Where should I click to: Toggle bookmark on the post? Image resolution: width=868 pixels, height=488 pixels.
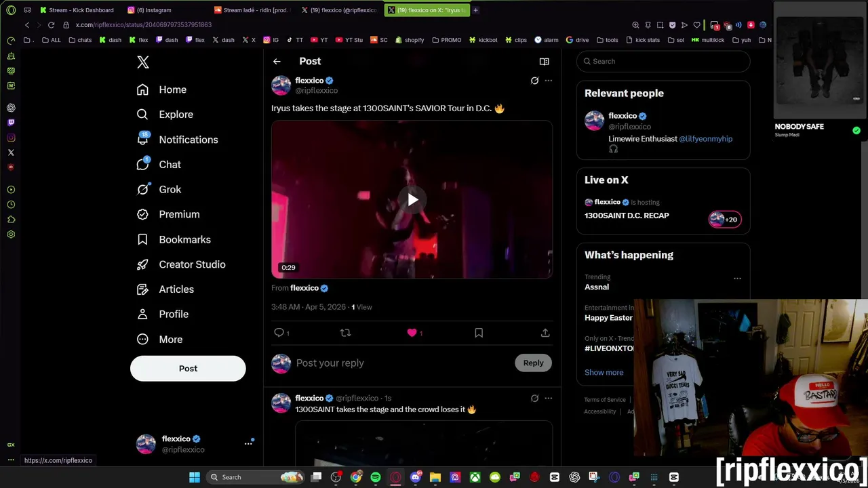[x=479, y=333]
